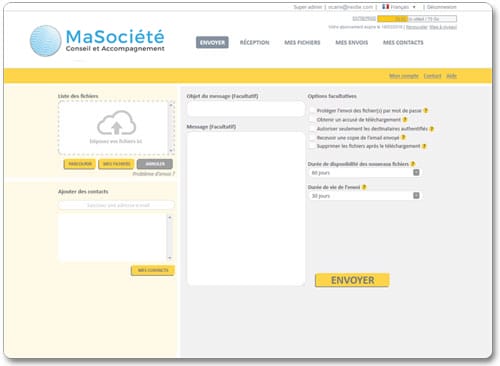Open the 'Problème d'envoi ?' link
This screenshot has height=366, width=500.
coord(153,174)
